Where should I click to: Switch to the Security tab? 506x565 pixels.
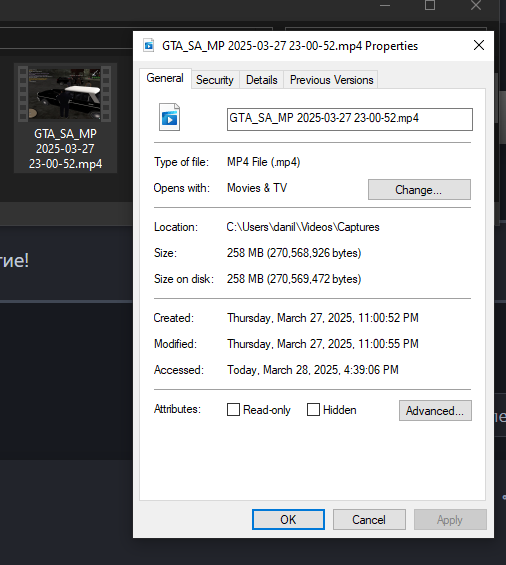pyautogui.click(x=215, y=80)
